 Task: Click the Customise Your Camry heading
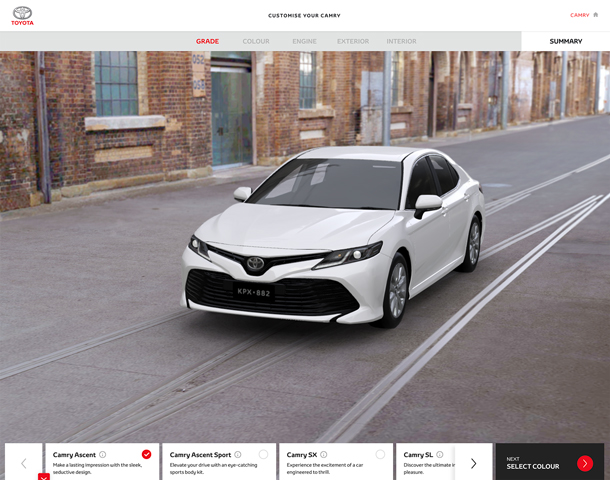click(x=304, y=16)
